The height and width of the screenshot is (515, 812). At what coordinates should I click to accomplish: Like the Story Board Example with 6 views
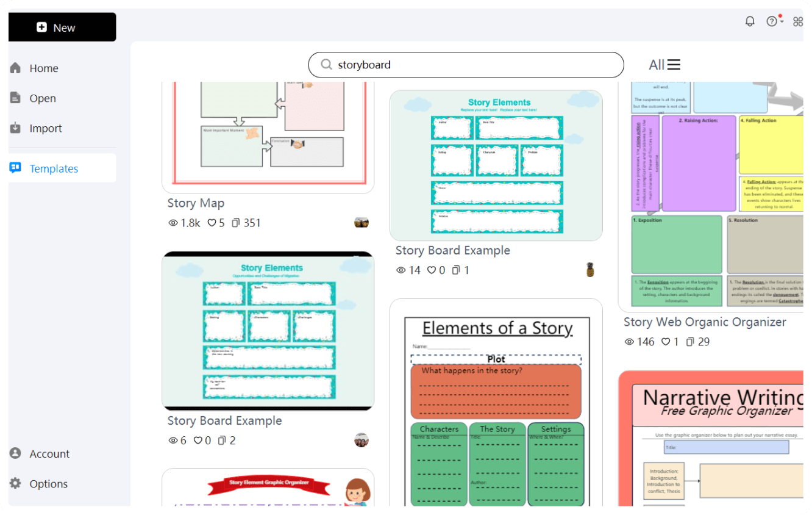[x=198, y=441]
